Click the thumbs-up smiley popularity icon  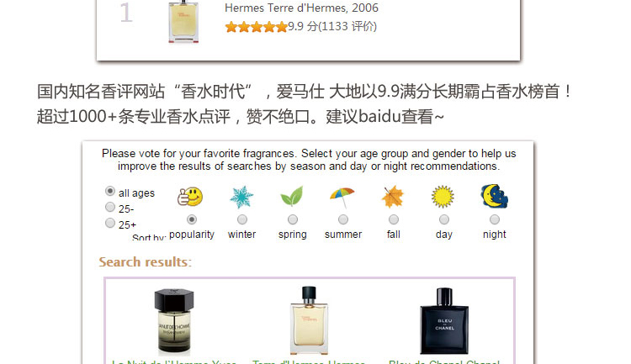[190, 197]
